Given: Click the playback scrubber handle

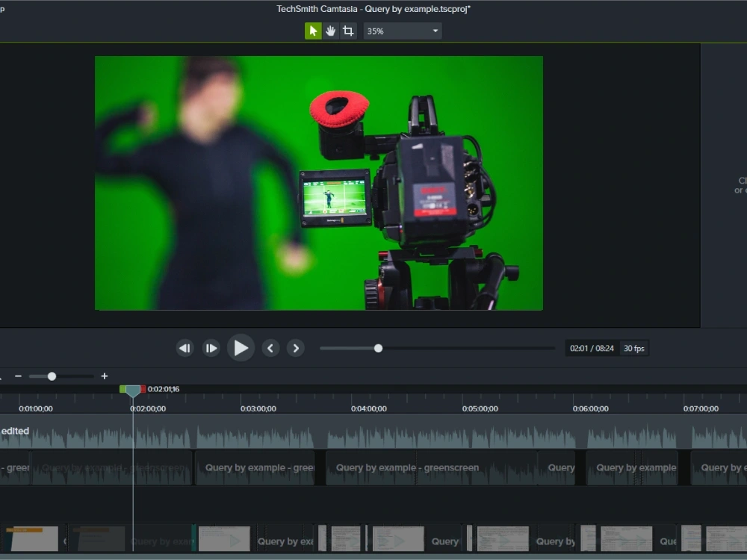Looking at the screenshot, I should coord(378,348).
